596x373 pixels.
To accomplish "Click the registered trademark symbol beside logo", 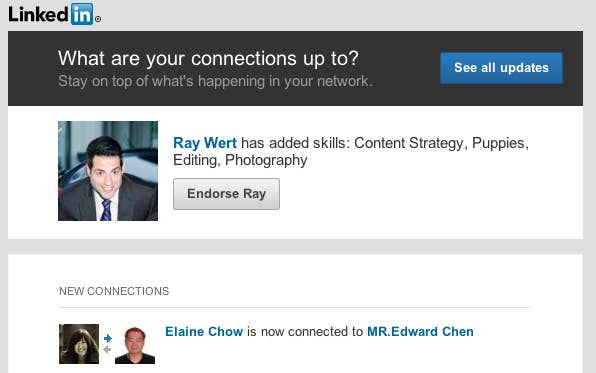I will (x=98, y=19).
